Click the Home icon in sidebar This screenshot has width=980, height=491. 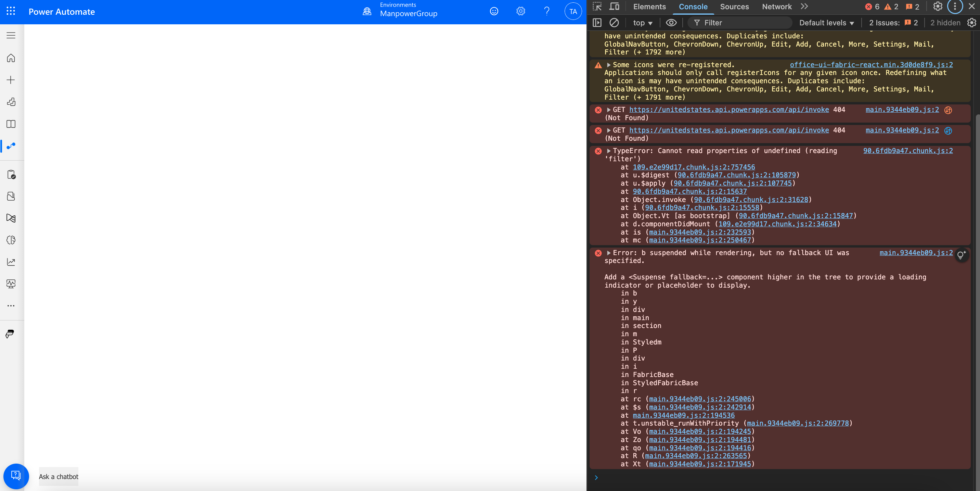point(11,58)
